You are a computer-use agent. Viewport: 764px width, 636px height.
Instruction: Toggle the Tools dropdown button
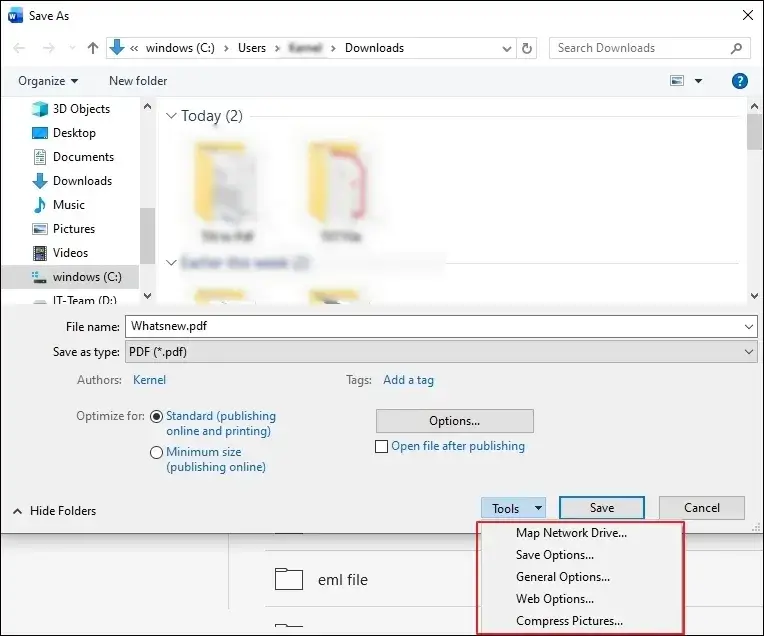[x=513, y=508]
